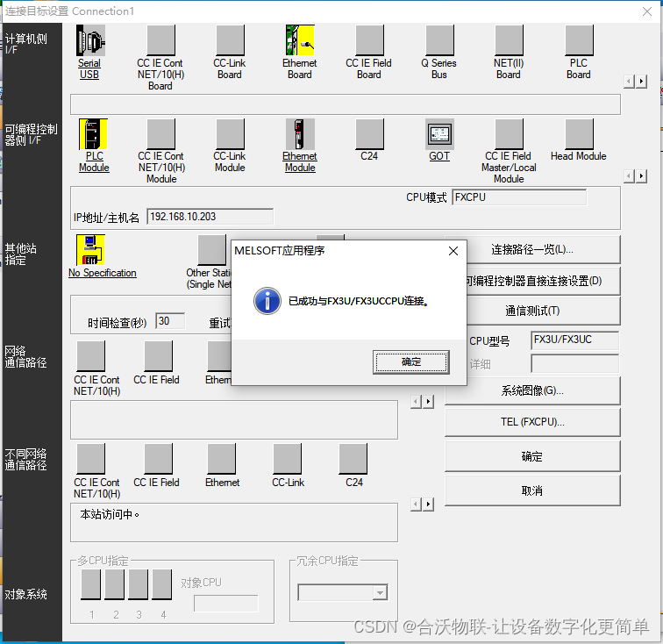Click the IP地址/主机名 field
663x644 pixels.
pos(210,217)
